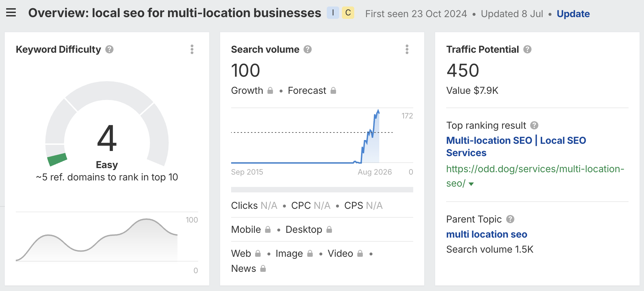Select the locked Forecast option
This screenshot has width=644, height=291.
[312, 90]
